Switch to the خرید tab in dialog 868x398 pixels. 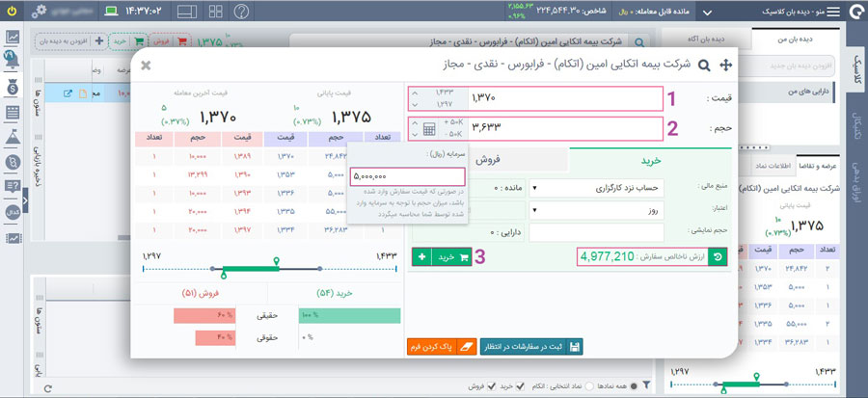point(652,160)
